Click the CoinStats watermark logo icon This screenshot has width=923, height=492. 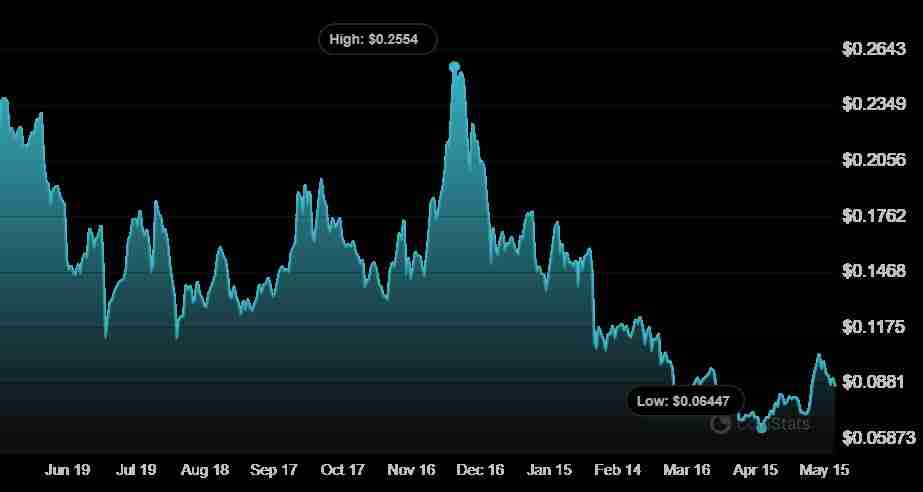[x=720, y=424]
